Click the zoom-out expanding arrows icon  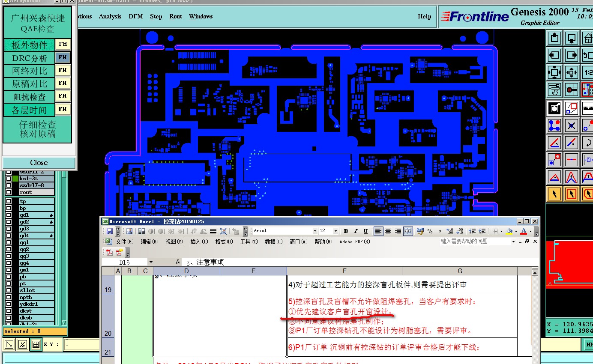554,72
